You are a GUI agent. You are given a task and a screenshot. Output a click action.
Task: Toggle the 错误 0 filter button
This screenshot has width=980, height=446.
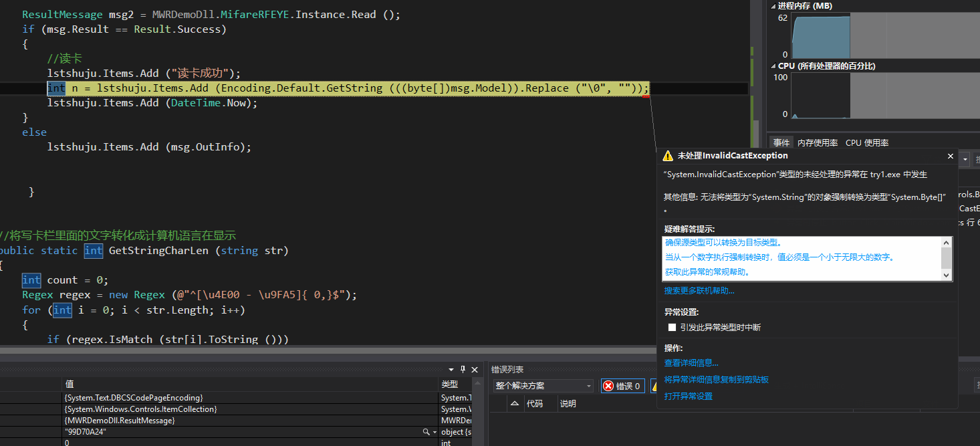coord(622,386)
